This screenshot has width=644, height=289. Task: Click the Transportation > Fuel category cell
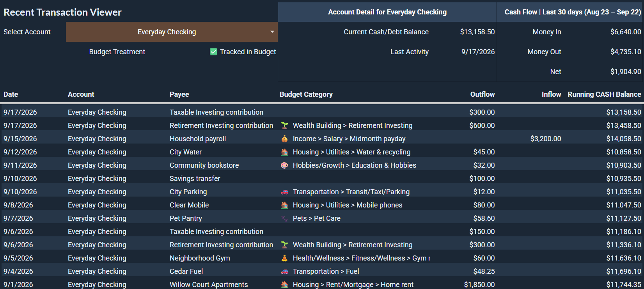[326, 271]
